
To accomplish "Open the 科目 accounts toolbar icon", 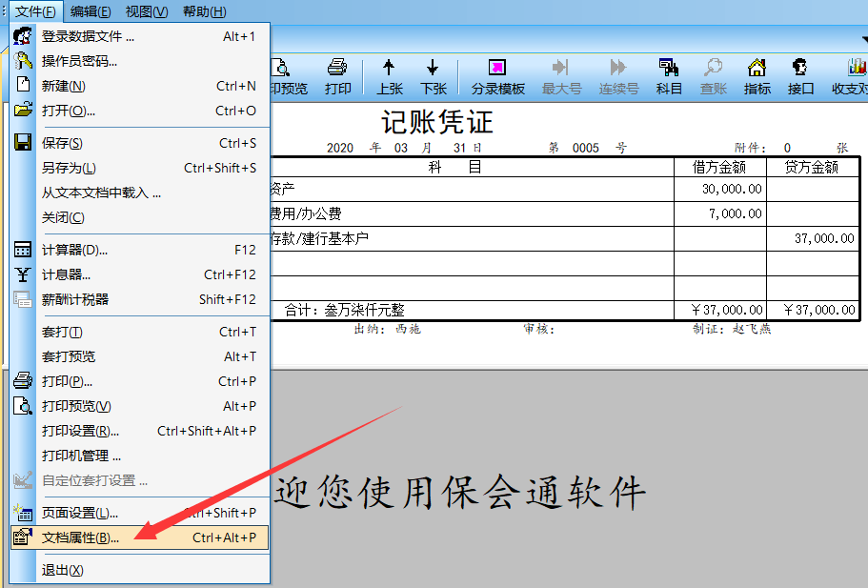I will click(x=669, y=76).
